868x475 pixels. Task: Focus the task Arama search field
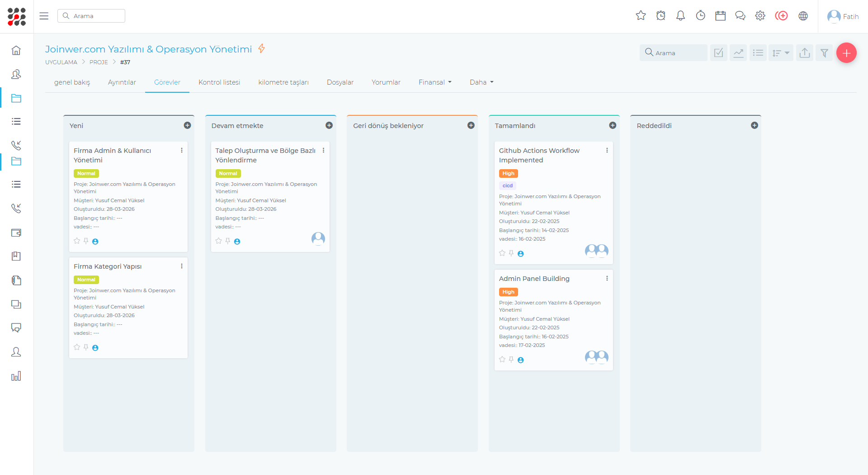pyautogui.click(x=674, y=53)
